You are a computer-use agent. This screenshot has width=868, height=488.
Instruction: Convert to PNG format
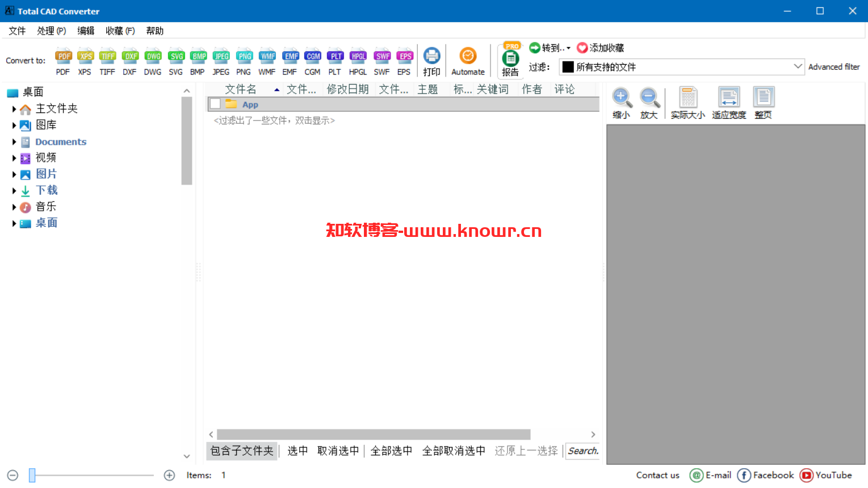[x=244, y=61]
